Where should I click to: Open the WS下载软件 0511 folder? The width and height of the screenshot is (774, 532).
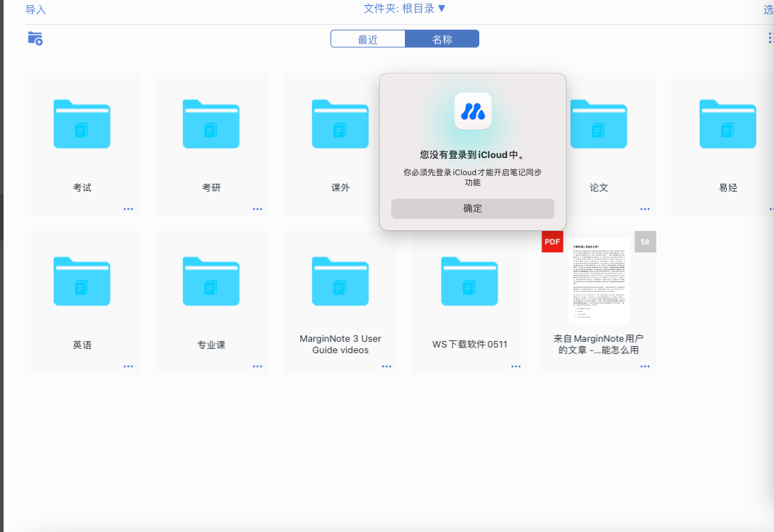[x=469, y=281]
